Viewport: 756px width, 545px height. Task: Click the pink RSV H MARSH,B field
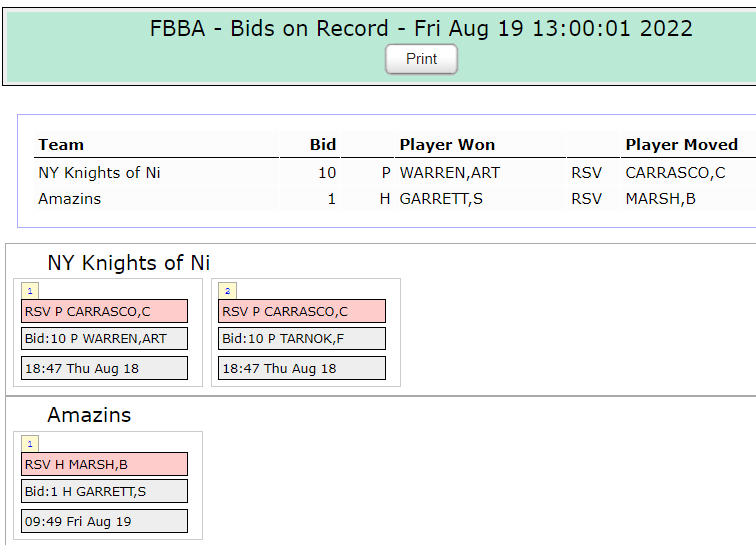coord(105,464)
